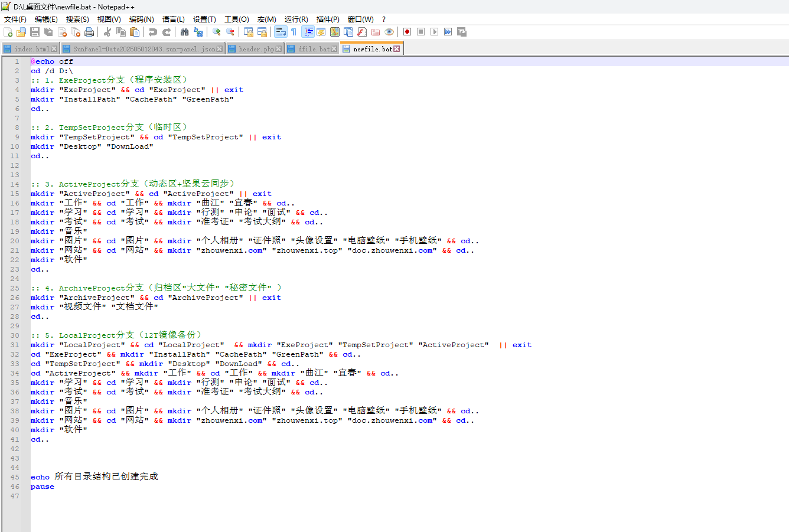The width and height of the screenshot is (789, 532).
Task: Close the newfile.bat tab
Action: [x=397, y=49]
